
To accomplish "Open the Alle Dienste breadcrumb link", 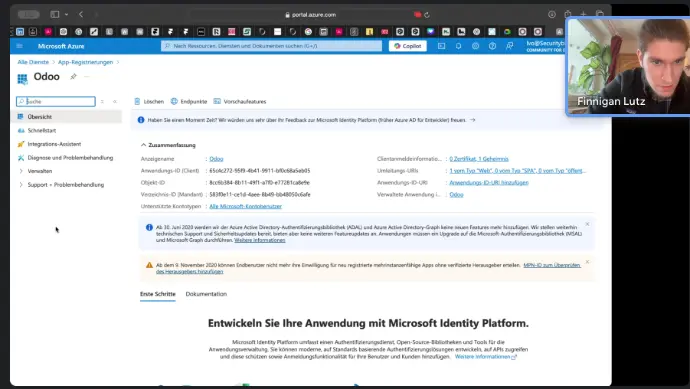I will (33, 62).
